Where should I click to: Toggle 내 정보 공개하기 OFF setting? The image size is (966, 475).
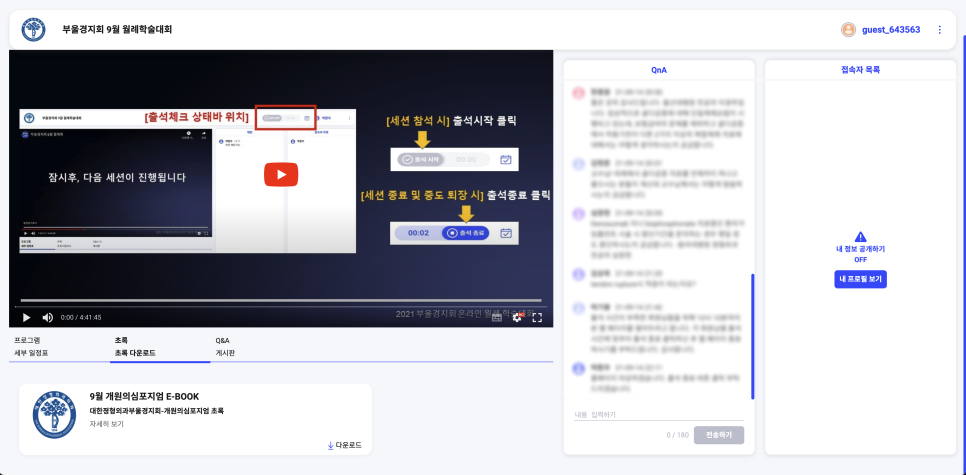coord(860,254)
